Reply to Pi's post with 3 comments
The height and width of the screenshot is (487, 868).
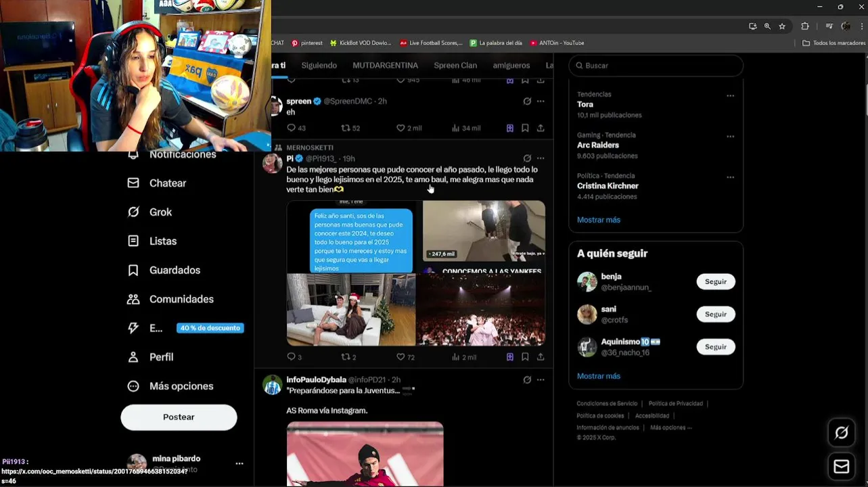pyautogui.click(x=292, y=357)
